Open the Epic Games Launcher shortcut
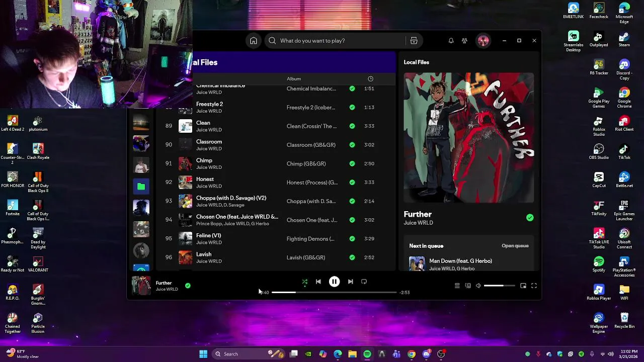The height and width of the screenshot is (362, 644). point(624,210)
